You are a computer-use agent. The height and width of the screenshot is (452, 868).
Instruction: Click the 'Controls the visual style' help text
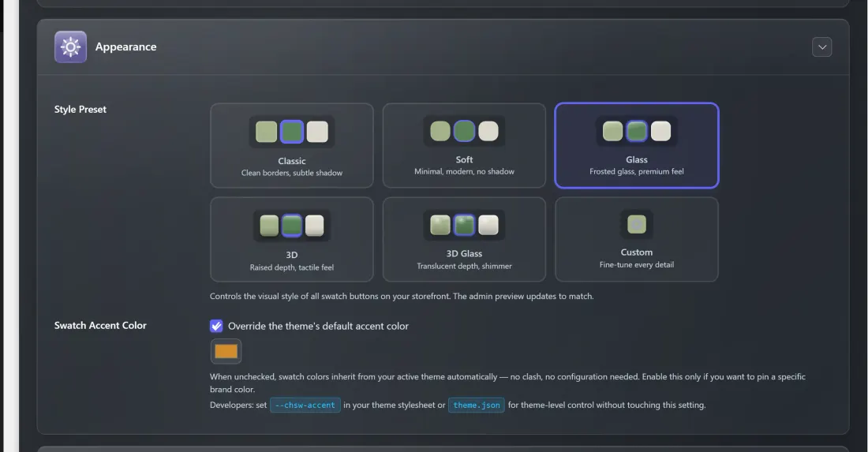402,296
